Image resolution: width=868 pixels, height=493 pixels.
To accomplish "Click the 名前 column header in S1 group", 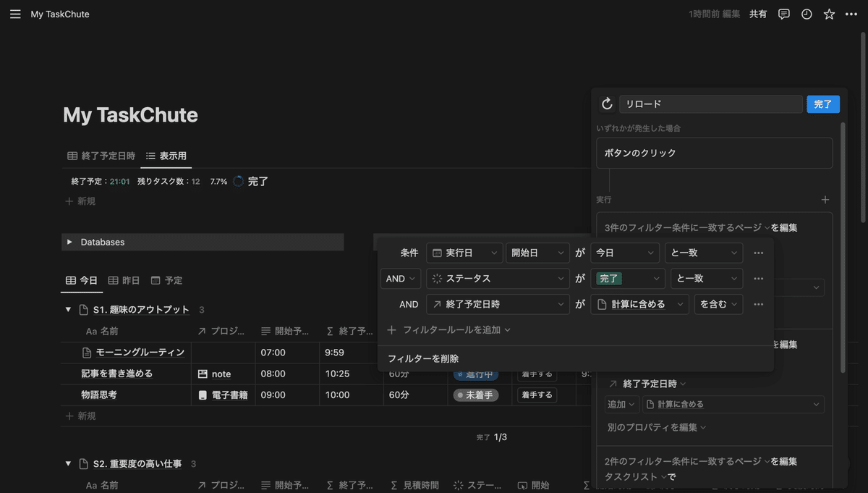I will pos(102,331).
